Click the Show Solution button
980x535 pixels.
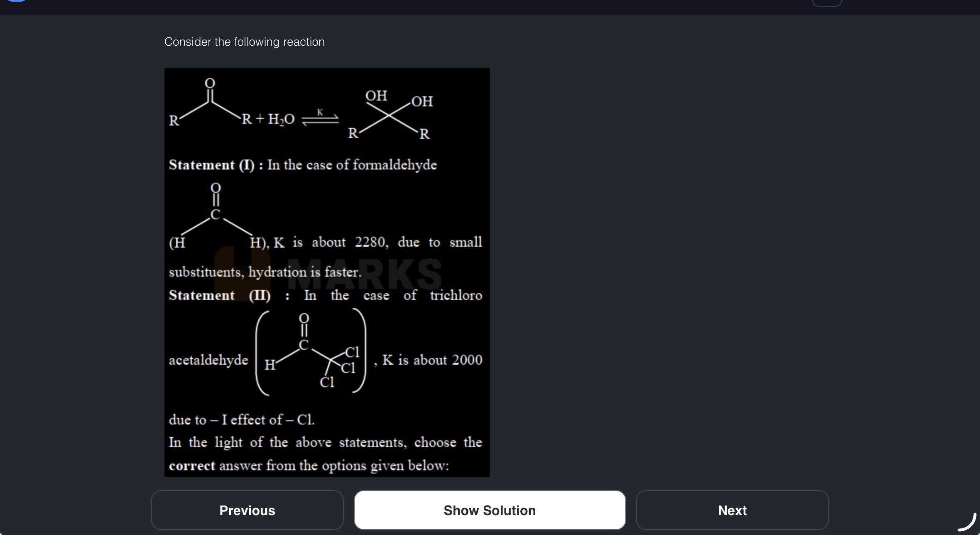490,510
